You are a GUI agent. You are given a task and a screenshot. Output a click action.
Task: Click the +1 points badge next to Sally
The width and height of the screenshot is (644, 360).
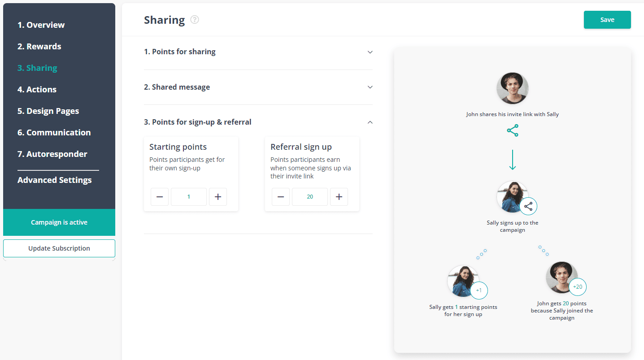(479, 290)
